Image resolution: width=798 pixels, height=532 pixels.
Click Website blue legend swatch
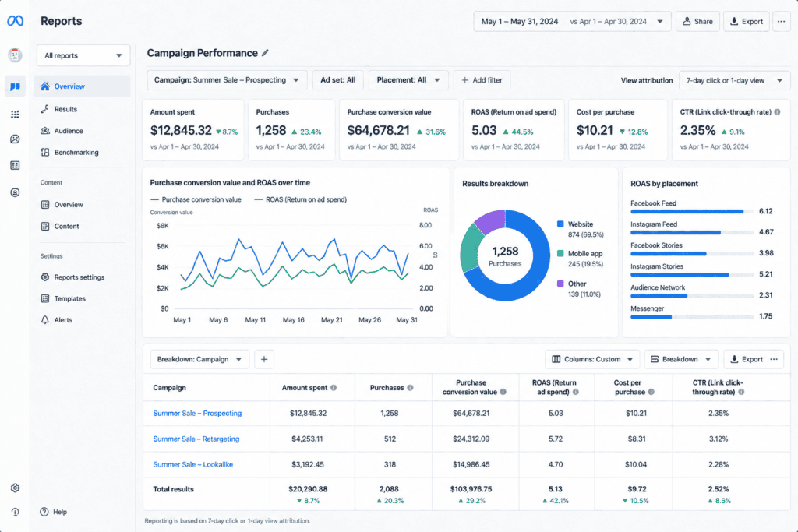tap(560, 224)
